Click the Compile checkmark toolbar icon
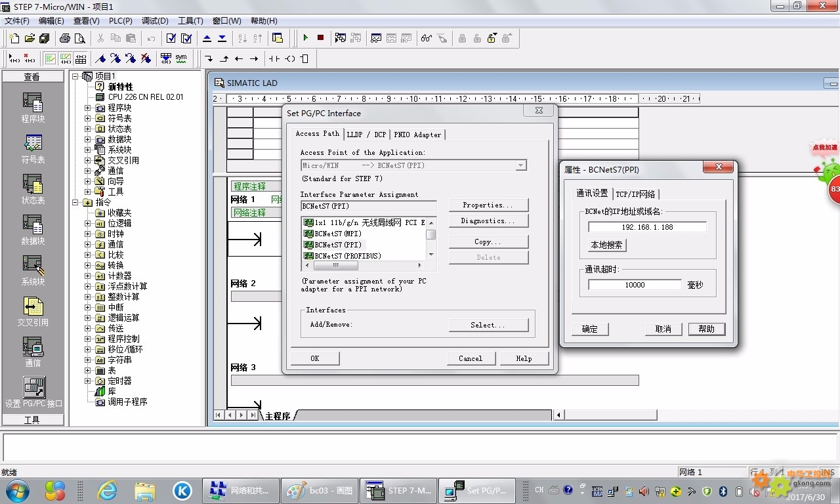This screenshot has width=840, height=504. (171, 38)
